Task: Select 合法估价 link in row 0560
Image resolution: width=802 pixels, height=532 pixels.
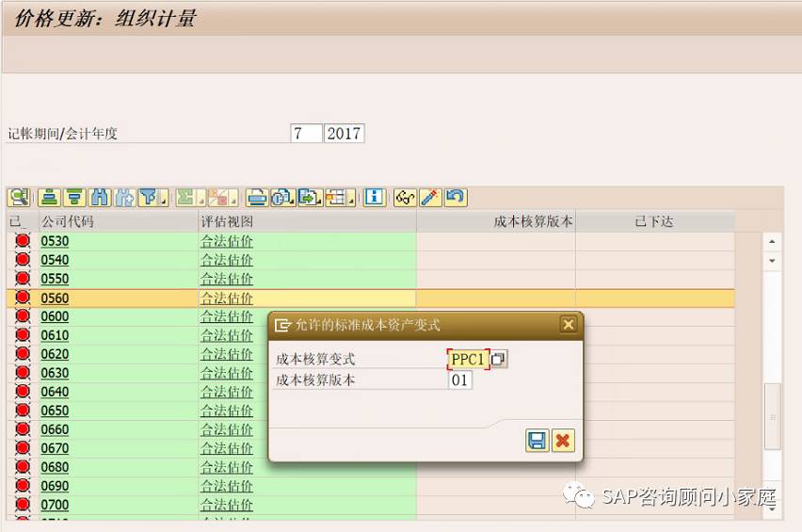Action: click(227, 298)
